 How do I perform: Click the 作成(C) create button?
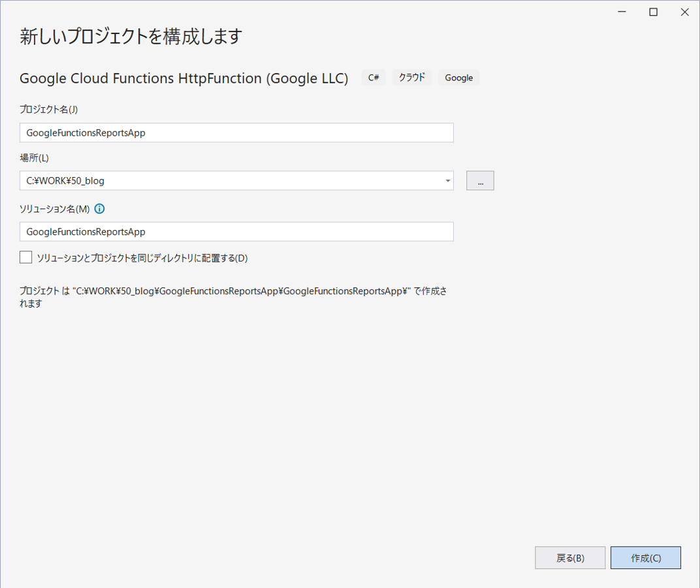click(646, 557)
